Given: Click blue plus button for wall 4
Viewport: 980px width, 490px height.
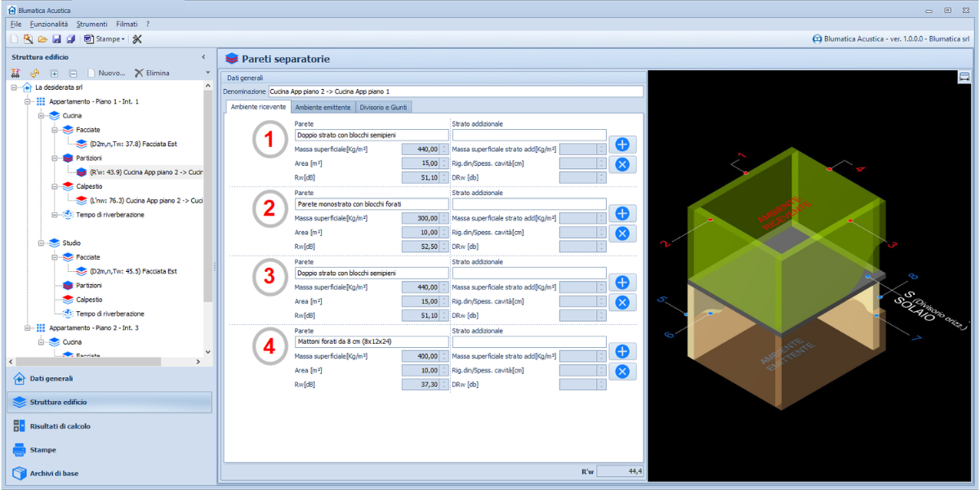Looking at the screenshot, I should pos(621,351).
